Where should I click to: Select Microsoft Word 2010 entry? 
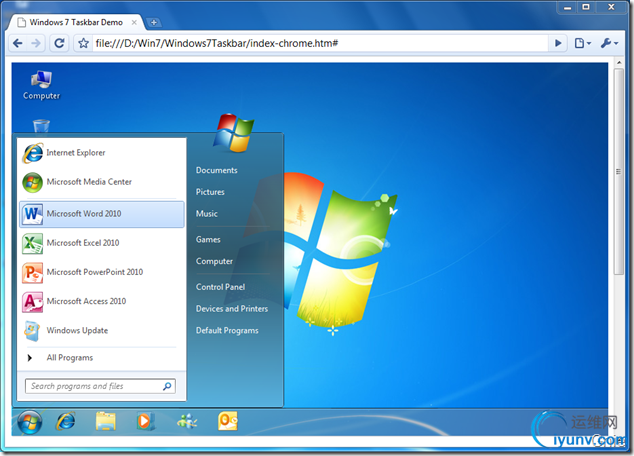tap(101, 214)
